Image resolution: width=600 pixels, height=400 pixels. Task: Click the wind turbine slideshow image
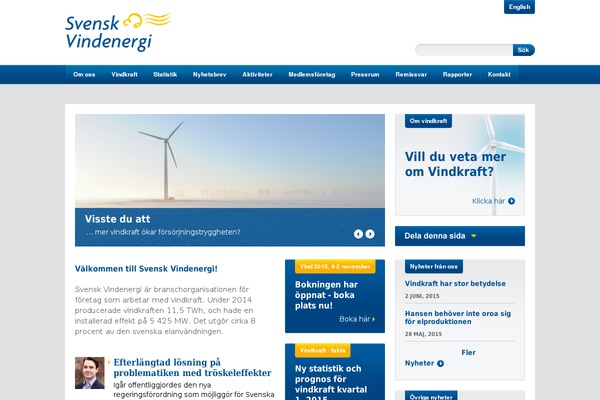click(230, 161)
